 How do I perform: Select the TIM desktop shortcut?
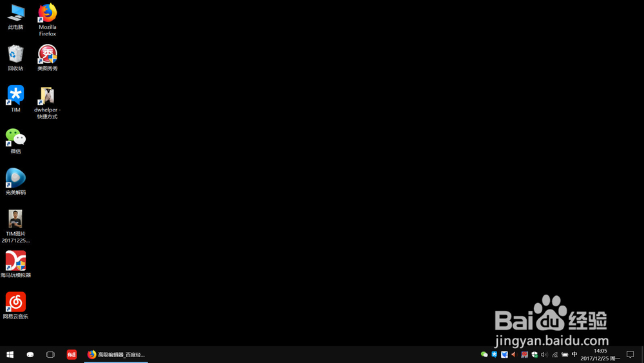tap(15, 99)
